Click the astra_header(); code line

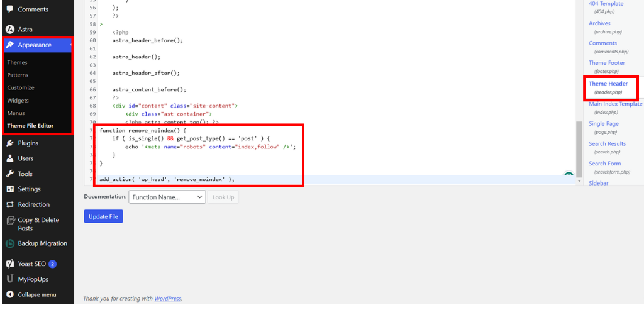pyautogui.click(x=136, y=57)
